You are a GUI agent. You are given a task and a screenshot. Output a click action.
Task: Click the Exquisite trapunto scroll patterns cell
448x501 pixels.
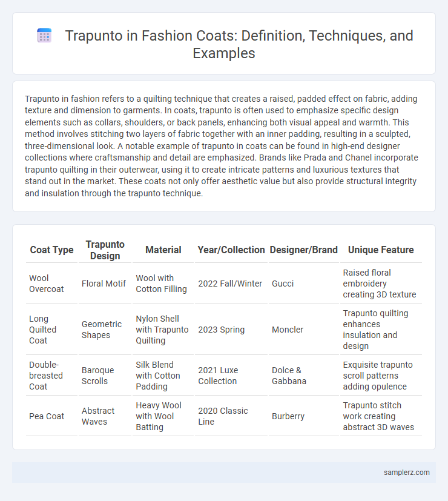pyautogui.click(x=381, y=376)
